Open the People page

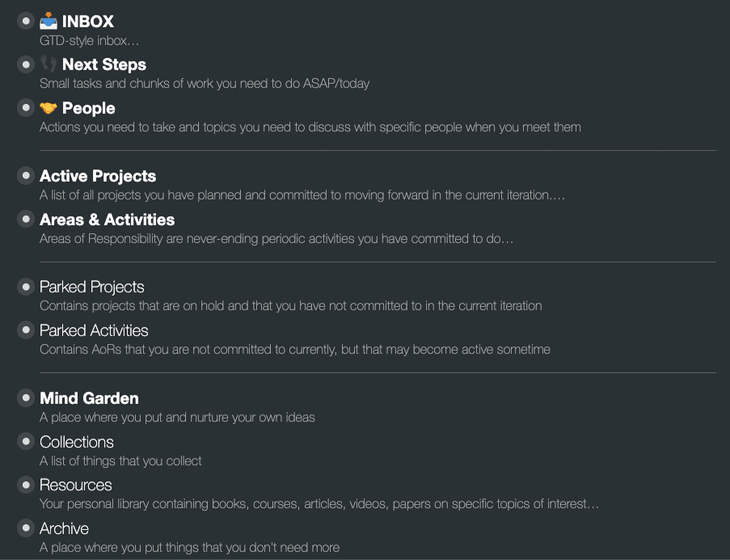point(88,108)
